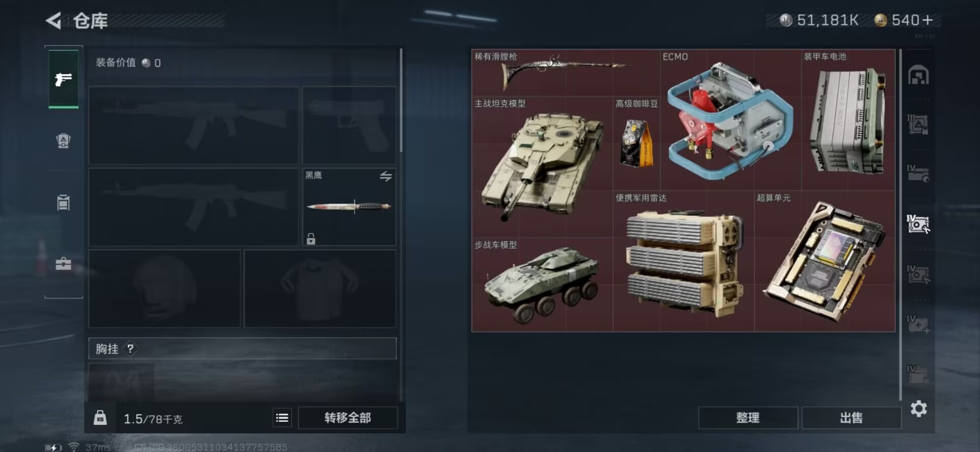Click the help question mark beside 胸挂

[131, 348]
